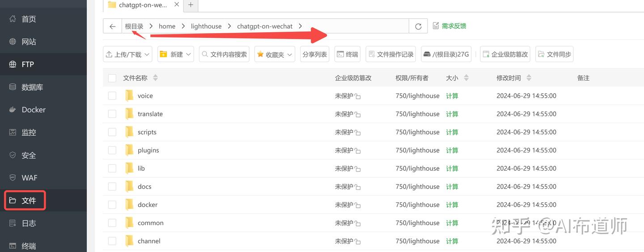Screen dimensions: 644x252
Task: Check the docker folder checkbox
Action: pos(112,205)
